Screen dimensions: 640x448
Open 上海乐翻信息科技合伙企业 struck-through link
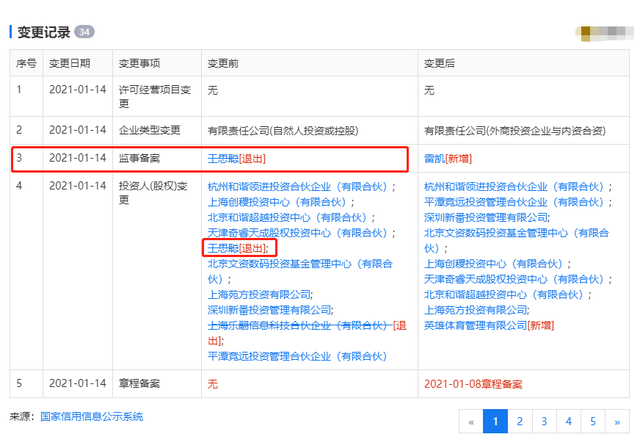point(300,326)
